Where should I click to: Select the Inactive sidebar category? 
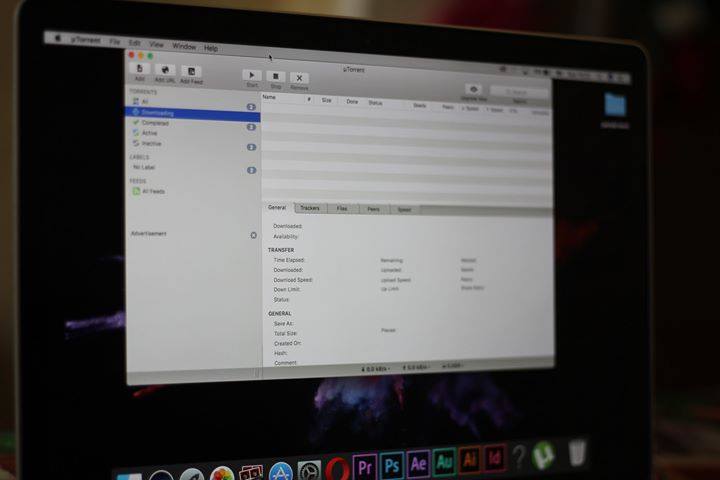point(151,144)
